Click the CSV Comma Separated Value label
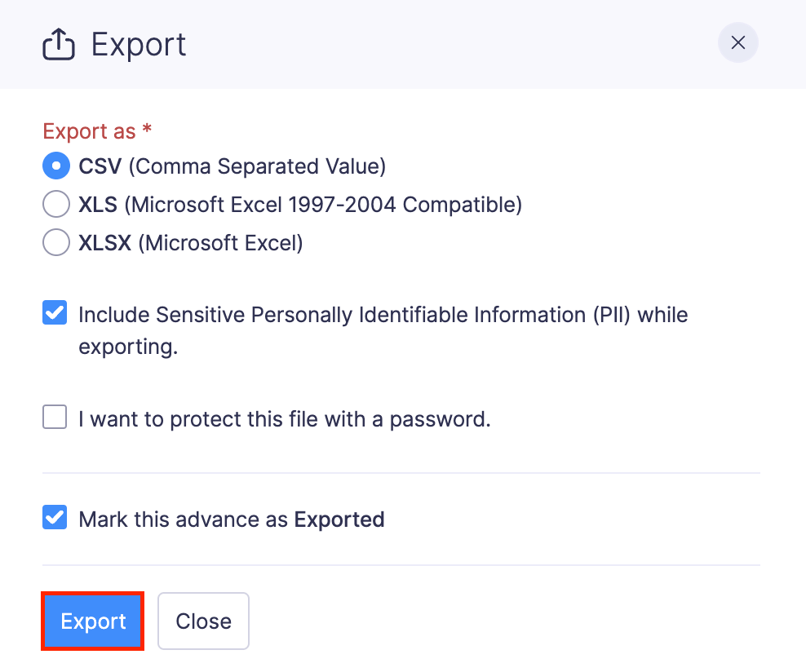This screenshot has height=672, width=806. tap(231, 166)
